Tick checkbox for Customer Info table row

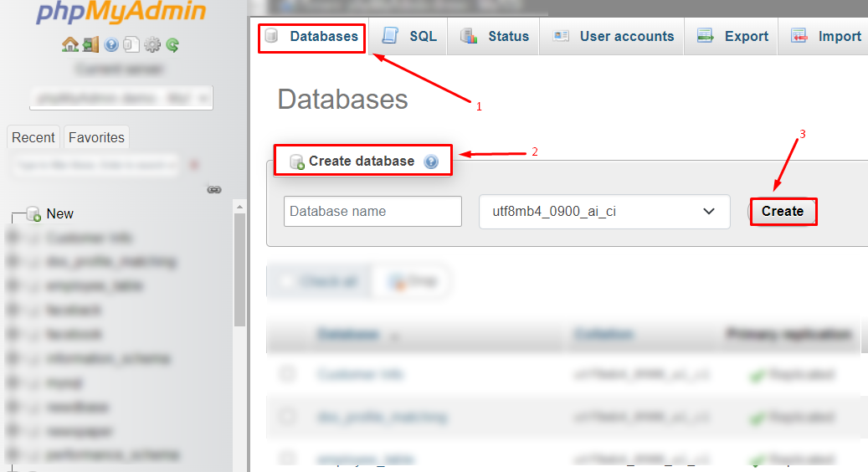coord(287,374)
